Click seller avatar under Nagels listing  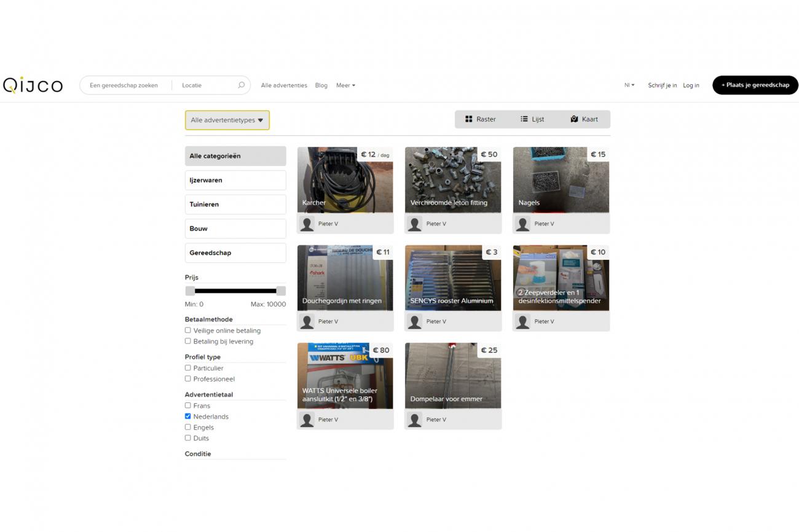pyautogui.click(x=523, y=224)
